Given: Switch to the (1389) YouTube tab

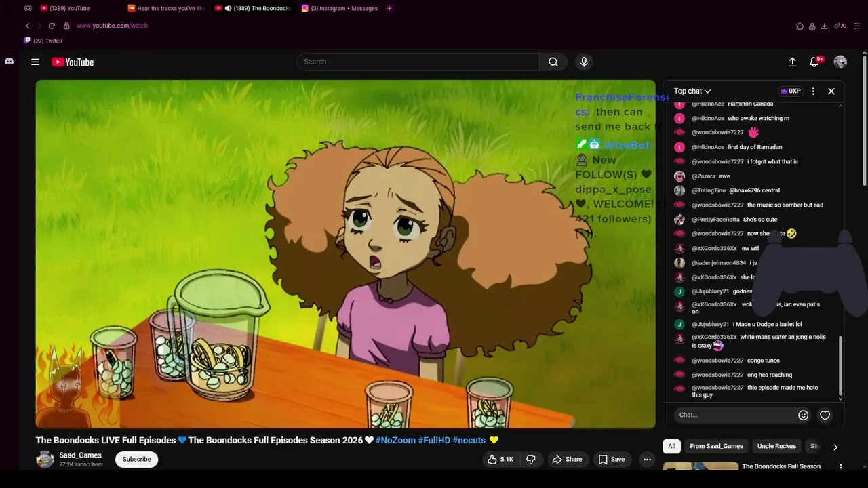Looking at the screenshot, I should coord(65,8).
